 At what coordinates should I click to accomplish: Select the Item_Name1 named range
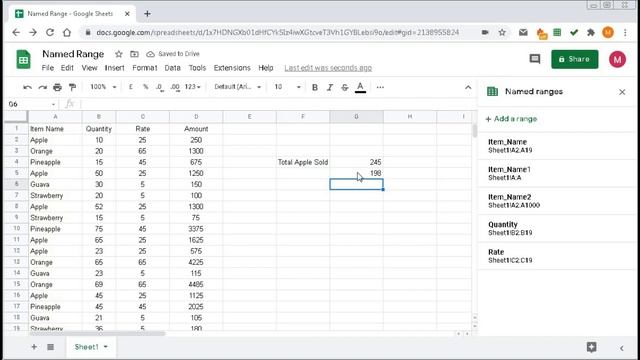(x=557, y=173)
